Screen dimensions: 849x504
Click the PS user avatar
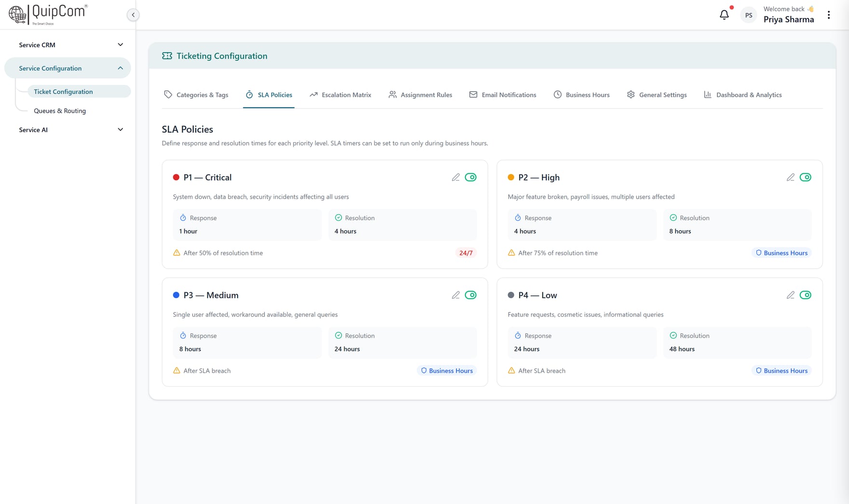coord(748,15)
